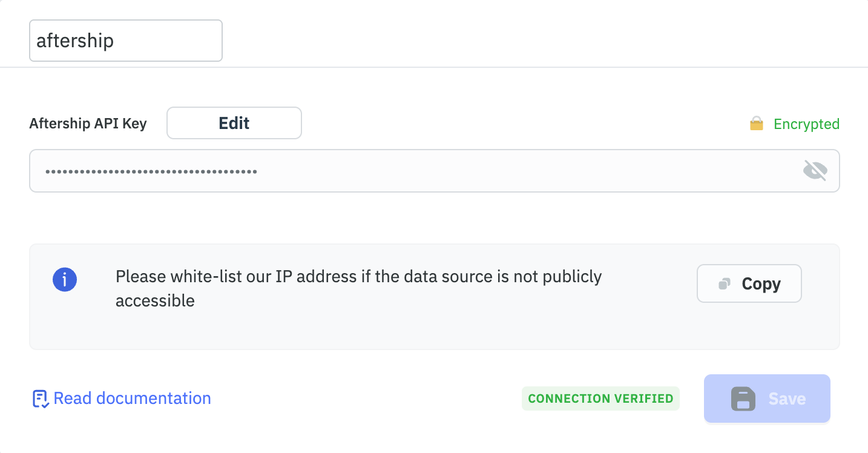The width and height of the screenshot is (868, 453).
Task: Click the yellow lock icon
Action: (x=756, y=124)
